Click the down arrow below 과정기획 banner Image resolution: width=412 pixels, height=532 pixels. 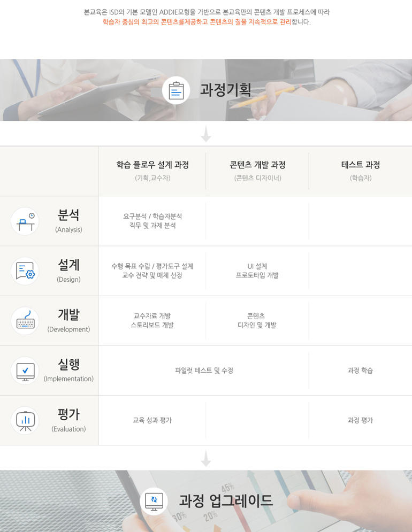point(206,134)
